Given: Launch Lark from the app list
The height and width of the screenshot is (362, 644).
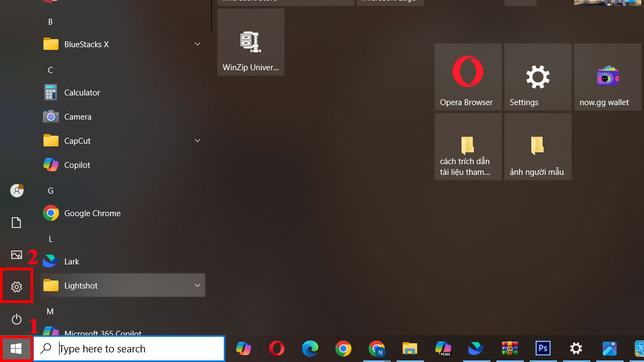Looking at the screenshot, I should click(123, 261).
